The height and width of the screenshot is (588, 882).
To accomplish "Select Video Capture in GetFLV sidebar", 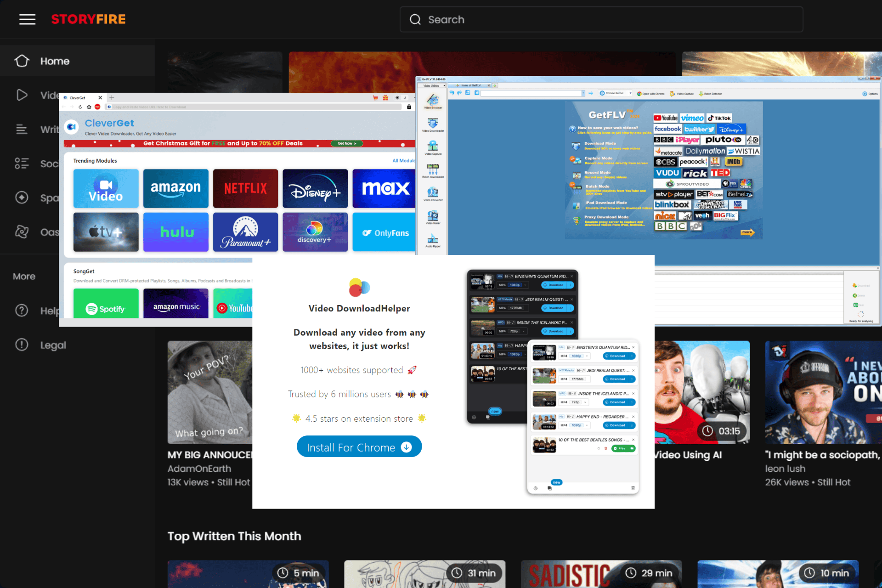I will point(433,148).
